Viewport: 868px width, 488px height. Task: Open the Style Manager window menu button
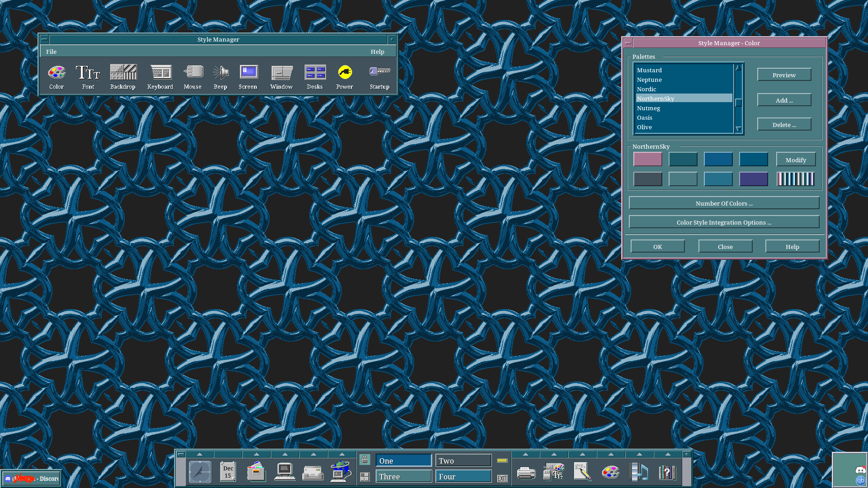pyautogui.click(x=44, y=39)
